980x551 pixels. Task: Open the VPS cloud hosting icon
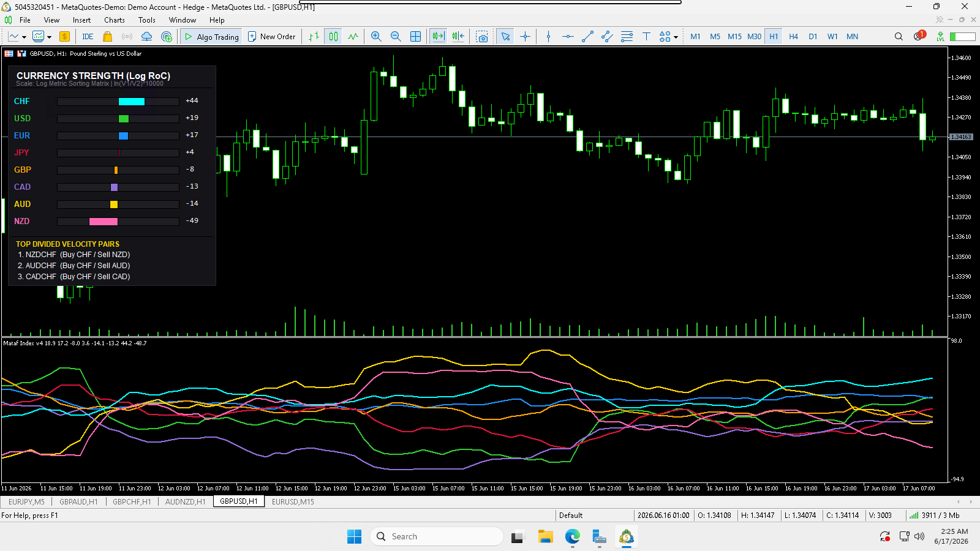(147, 37)
